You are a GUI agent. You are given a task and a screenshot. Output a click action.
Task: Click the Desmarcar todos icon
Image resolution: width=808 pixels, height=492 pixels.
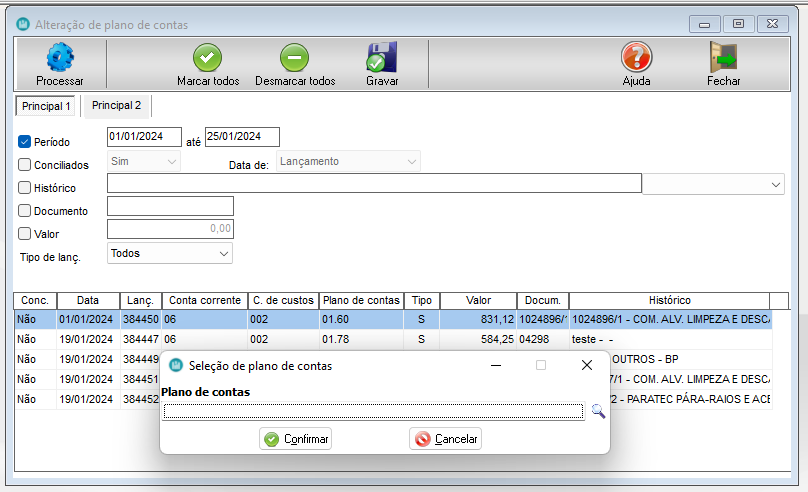[295, 58]
